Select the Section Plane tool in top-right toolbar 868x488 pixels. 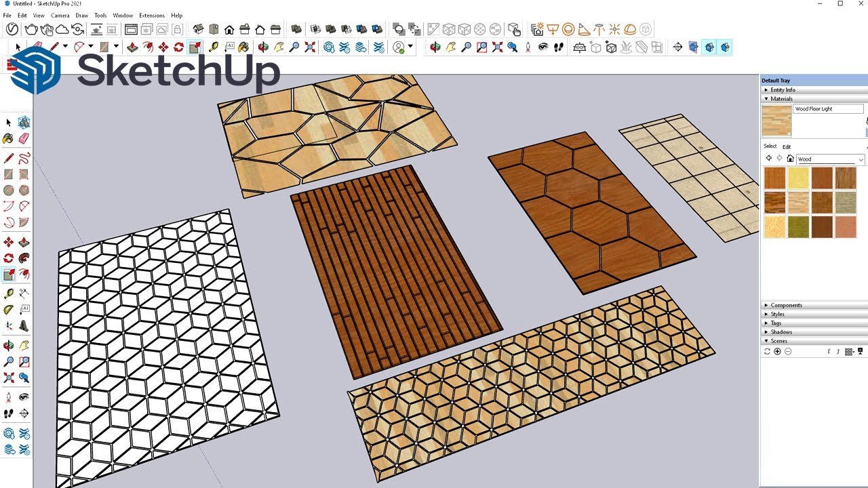(677, 47)
